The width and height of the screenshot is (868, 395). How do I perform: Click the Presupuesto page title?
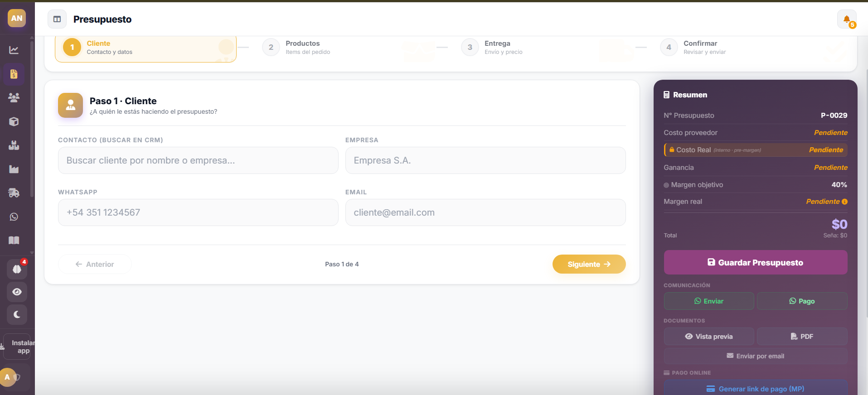[102, 19]
